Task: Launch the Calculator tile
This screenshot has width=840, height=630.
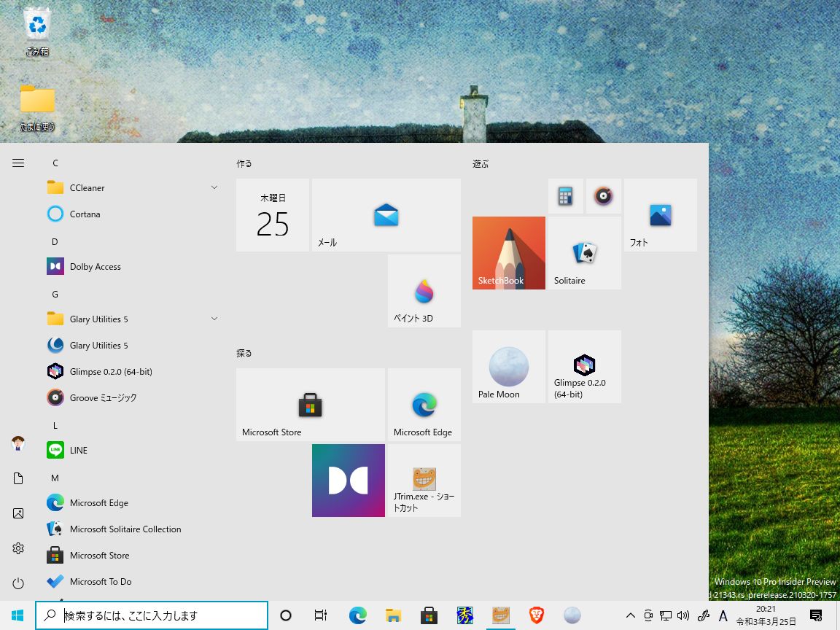Action: pos(566,195)
